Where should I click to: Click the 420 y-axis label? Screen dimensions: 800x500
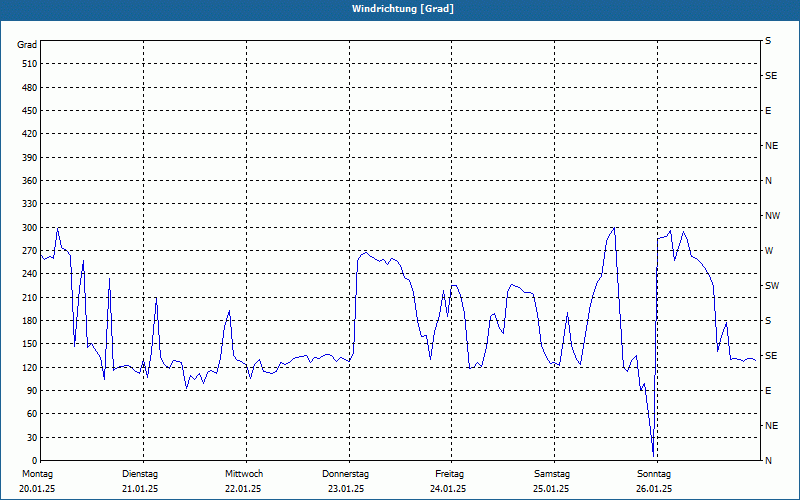(x=30, y=134)
